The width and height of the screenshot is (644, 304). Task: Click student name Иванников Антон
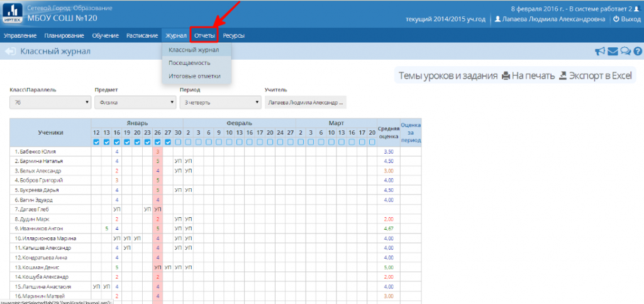click(39, 228)
